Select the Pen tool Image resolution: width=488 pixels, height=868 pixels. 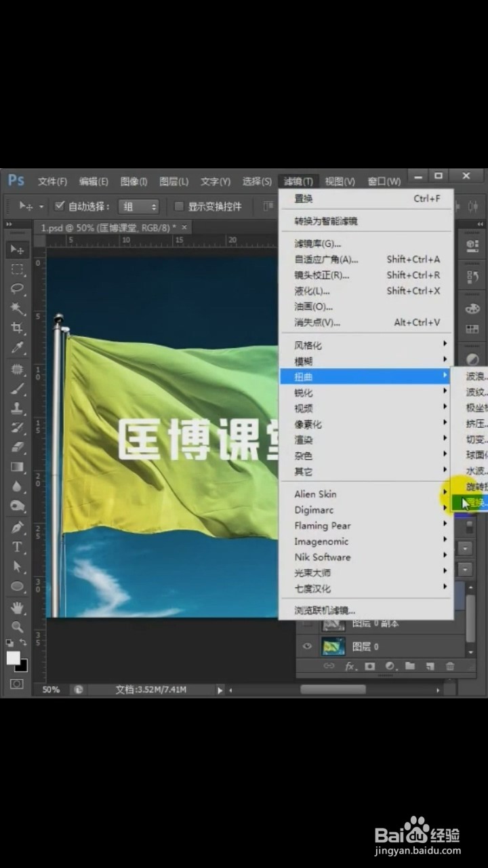point(18,528)
